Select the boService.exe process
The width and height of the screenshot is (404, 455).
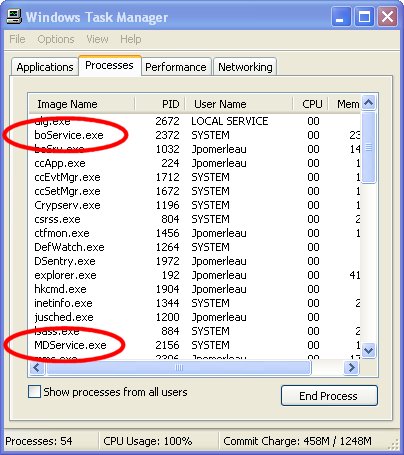coord(69,135)
